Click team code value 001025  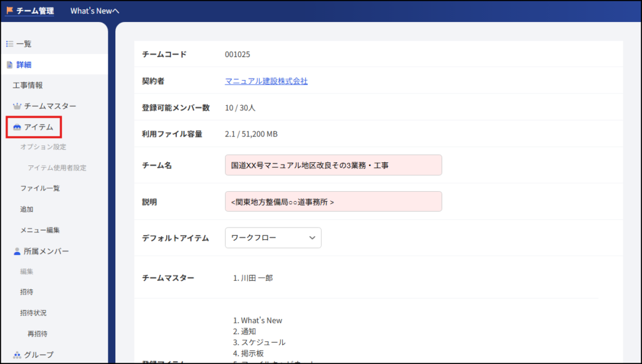tap(238, 55)
